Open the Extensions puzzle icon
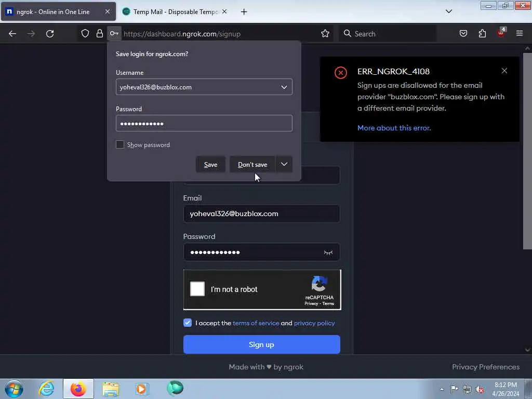The image size is (532, 399). point(482,33)
